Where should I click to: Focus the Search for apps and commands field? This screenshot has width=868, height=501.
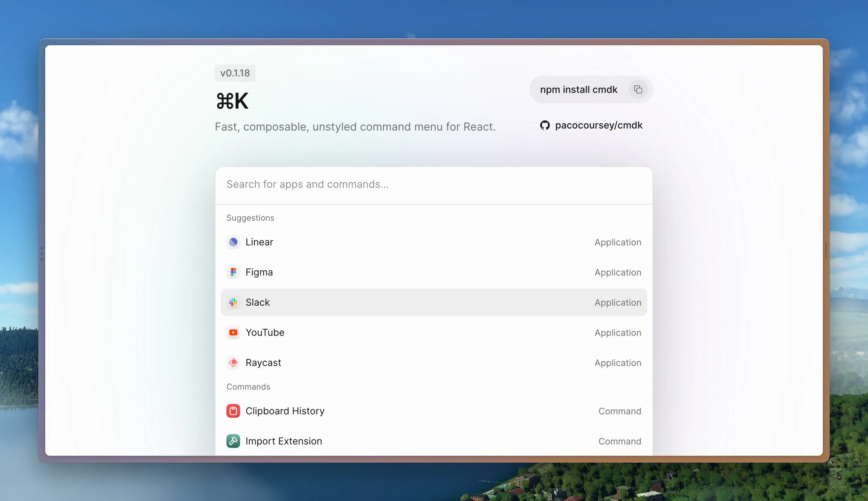click(433, 184)
